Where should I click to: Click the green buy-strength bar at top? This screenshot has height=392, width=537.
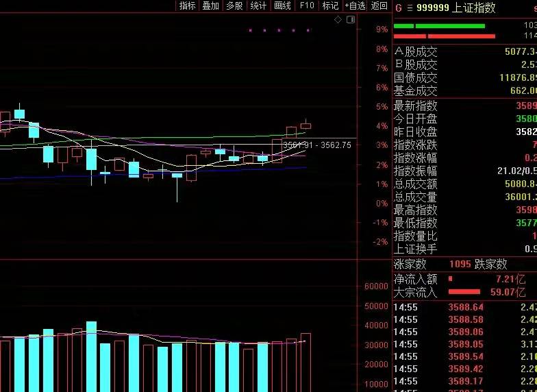pos(440,26)
